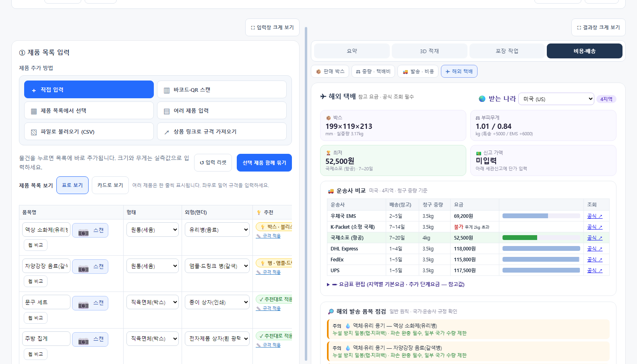This screenshot has height=364, width=637.
Task: Select 바코드·QR 스캔 input method
Action: tap(221, 89)
